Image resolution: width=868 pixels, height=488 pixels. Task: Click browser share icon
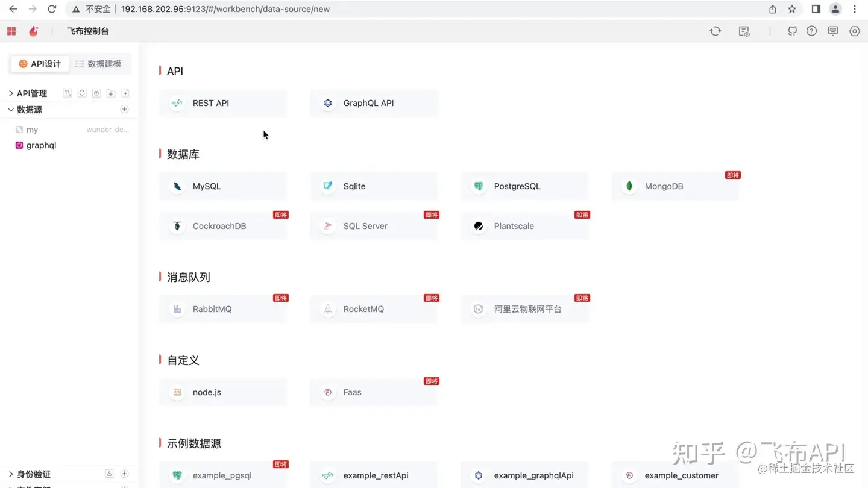pos(773,9)
